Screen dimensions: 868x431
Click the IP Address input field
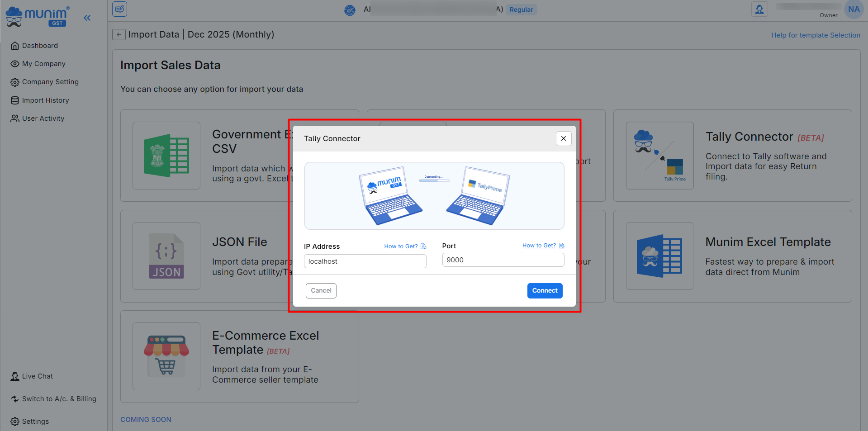[365, 261]
